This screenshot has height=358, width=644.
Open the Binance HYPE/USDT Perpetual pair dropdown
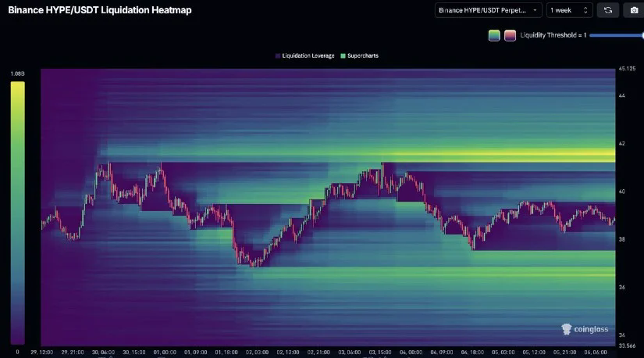click(489, 10)
